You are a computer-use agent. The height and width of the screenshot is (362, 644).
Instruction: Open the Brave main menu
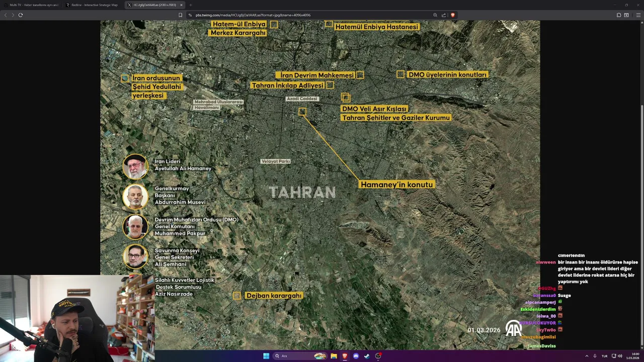tap(638, 15)
